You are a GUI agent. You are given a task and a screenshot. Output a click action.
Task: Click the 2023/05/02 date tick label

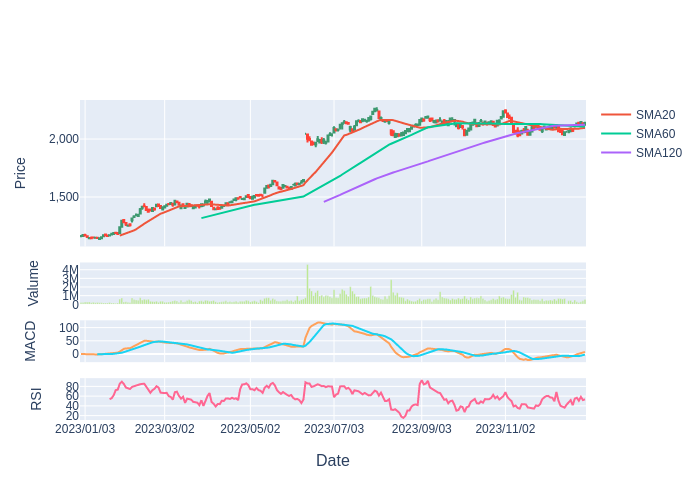click(x=250, y=429)
